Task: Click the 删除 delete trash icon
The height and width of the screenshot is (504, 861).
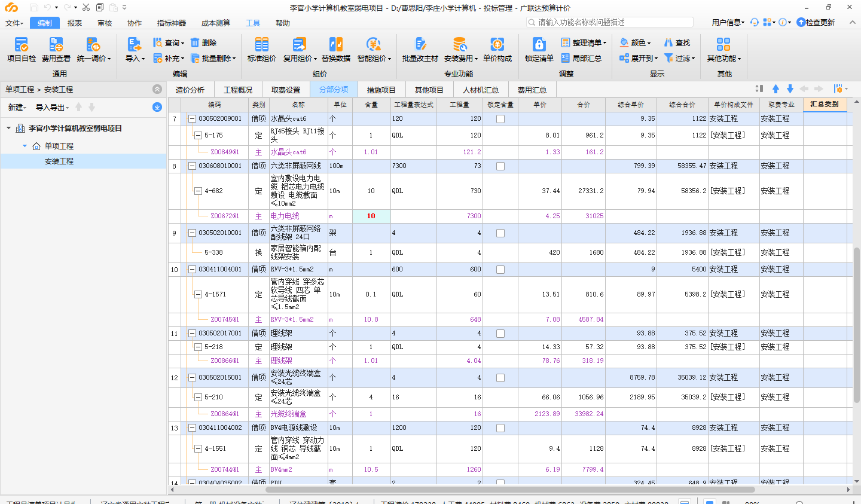Action: click(x=195, y=42)
